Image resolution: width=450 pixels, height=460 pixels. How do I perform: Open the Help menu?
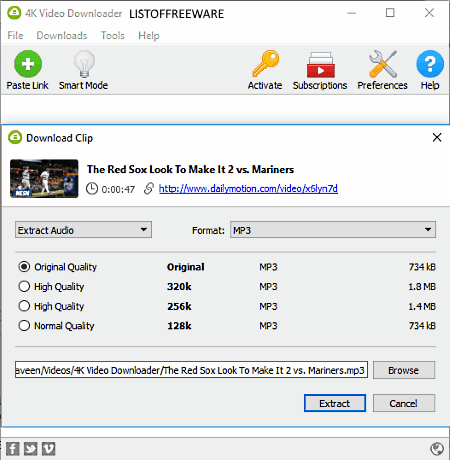(x=149, y=35)
